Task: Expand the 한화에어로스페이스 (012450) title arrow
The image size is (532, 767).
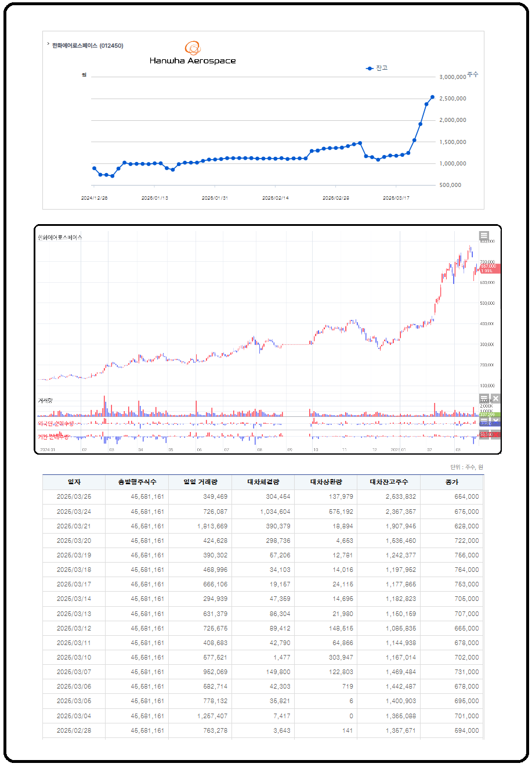Action: coord(48,45)
